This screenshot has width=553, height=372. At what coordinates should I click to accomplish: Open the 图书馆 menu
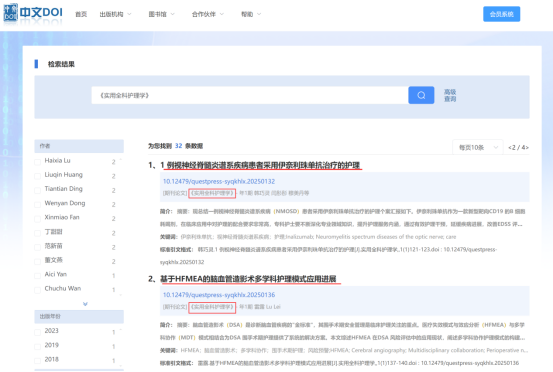pos(157,14)
